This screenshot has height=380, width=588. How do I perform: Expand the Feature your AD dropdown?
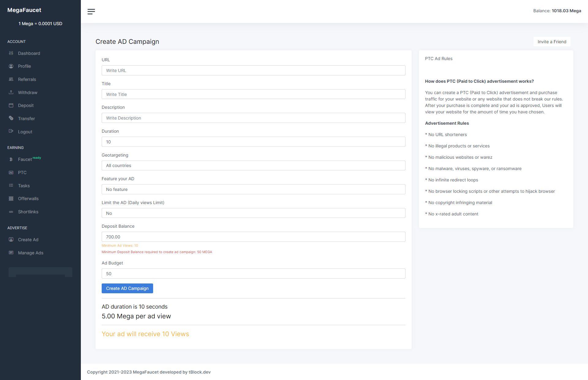tap(253, 189)
